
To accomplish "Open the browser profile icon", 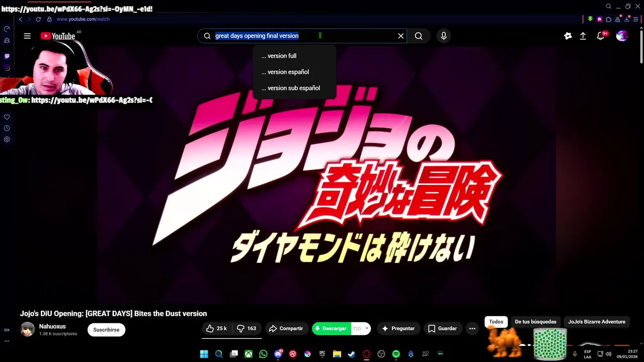I will click(x=618, y=19).
